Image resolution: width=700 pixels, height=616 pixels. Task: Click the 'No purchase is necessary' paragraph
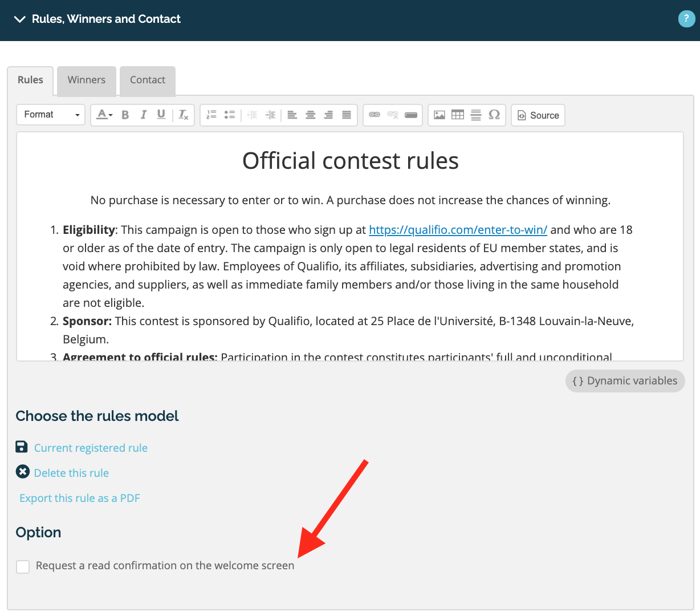(351, 200)
